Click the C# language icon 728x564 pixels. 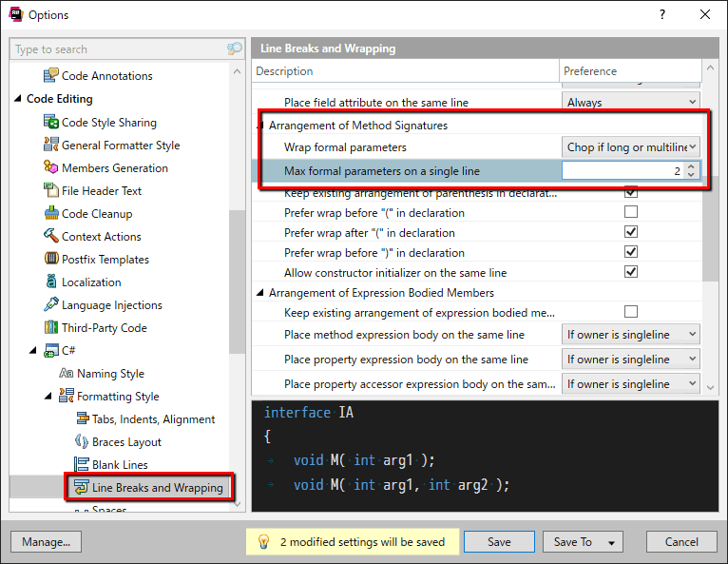coord(50,350)
